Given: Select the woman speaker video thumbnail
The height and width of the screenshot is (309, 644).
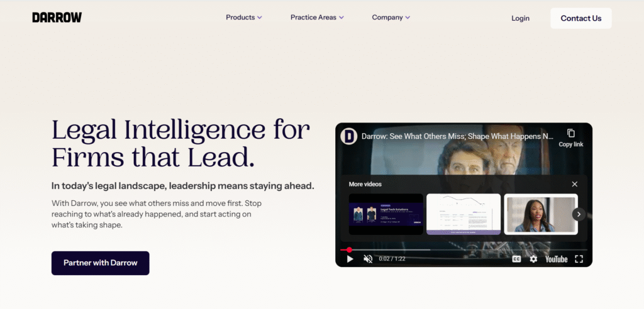Looking at the screenshot, I should coord(541,214).
